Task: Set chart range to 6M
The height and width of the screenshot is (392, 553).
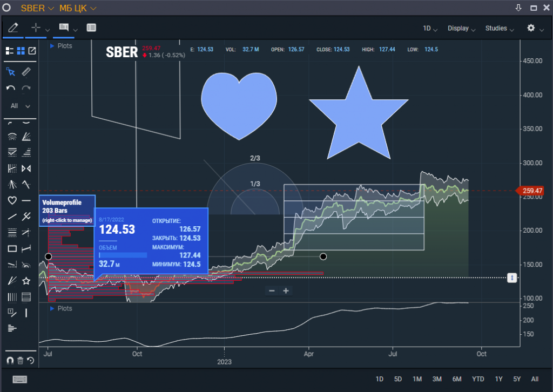Action: pyautogui.click(x=457, y=379)
